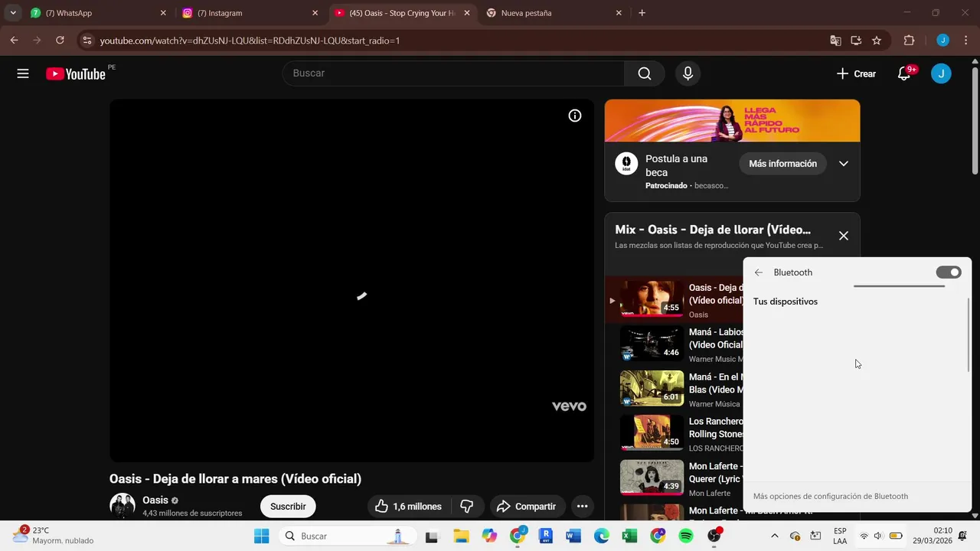
Task: Dislike the Oasis video
Action: pos(467,506)
